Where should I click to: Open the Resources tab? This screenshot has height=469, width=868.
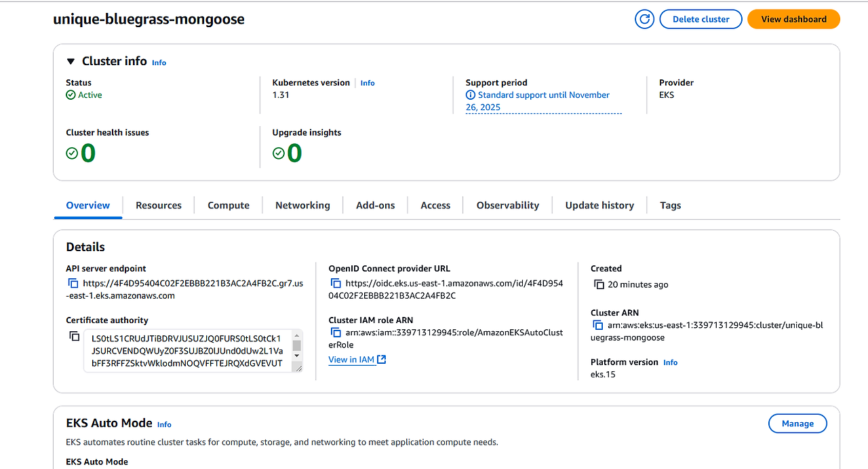(x=159, y=205)
